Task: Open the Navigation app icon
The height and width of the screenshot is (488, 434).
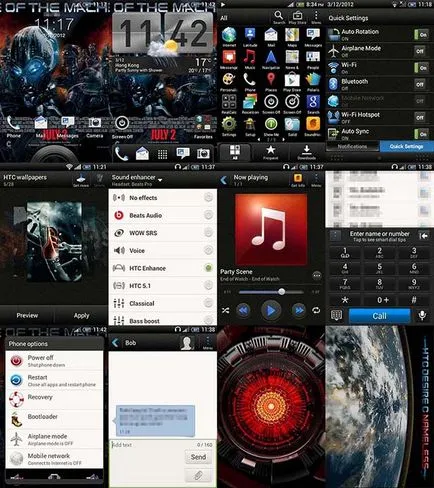Action: 271,57
